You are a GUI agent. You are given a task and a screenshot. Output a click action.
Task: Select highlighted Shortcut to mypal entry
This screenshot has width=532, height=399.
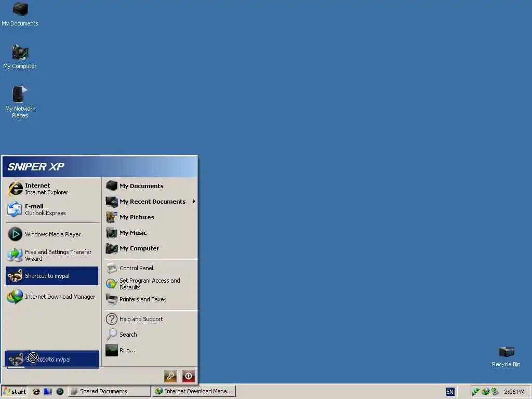pyautogui.click(x=52, y=276)
